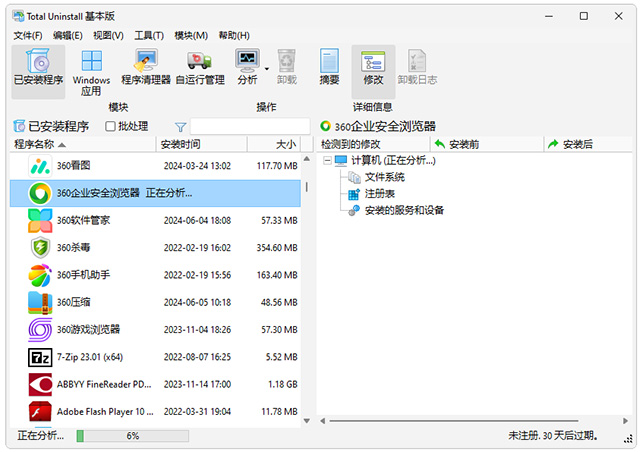Click the 6% analysis progress bar
The image size is (640, 452).
click(133, 436)
